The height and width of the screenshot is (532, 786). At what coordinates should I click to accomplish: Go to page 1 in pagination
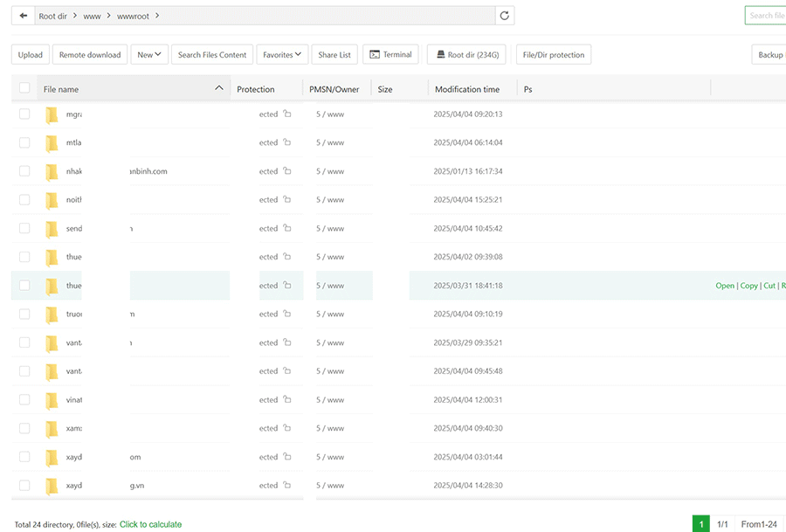click(700, 524)
